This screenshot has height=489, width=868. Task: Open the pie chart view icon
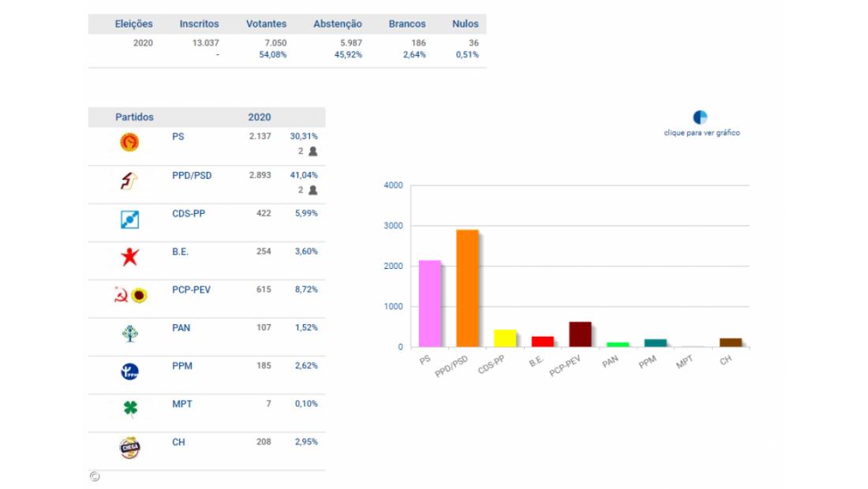tap(700, 118)
